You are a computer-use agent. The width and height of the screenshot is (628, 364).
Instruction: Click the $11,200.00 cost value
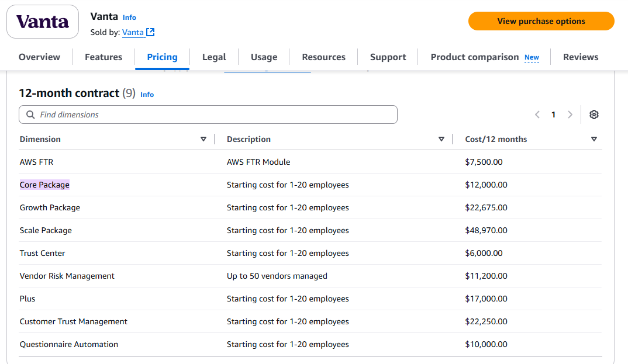point(486,276)
